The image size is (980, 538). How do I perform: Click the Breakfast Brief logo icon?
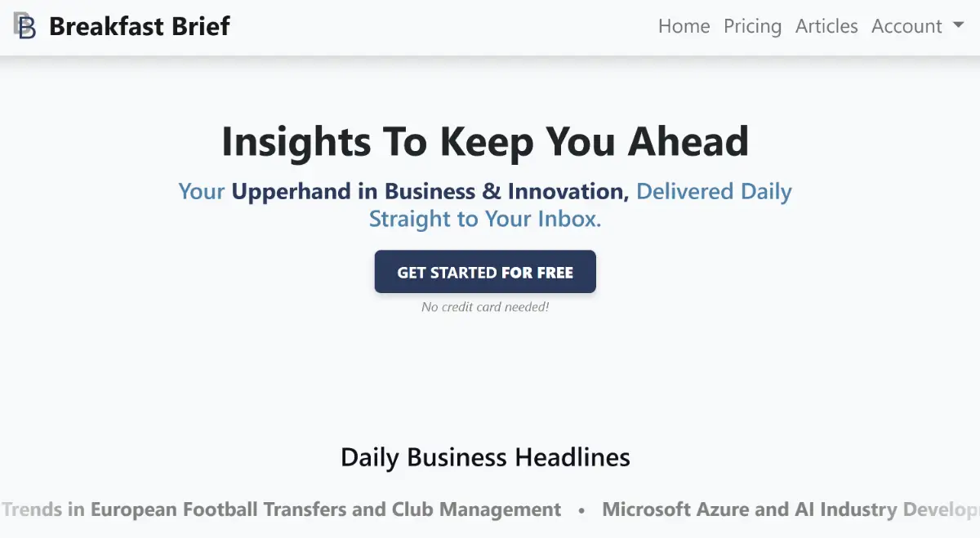pyautogui.click(x=24, y=26)
